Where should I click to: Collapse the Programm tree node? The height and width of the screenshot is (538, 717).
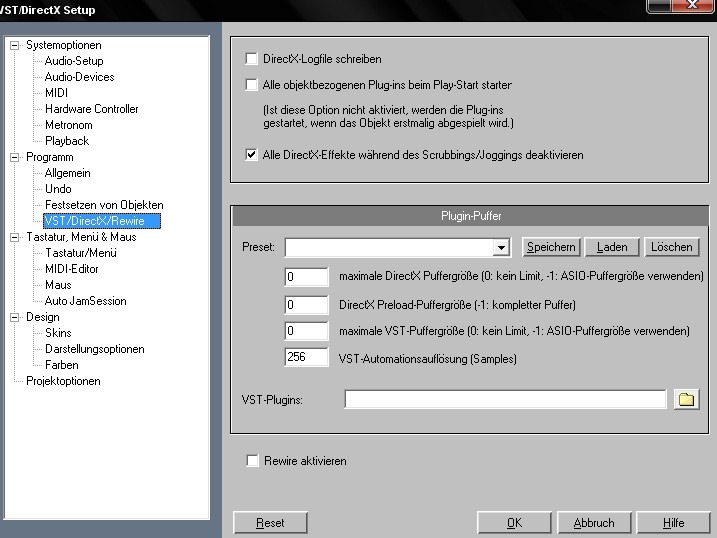[15, 157]
